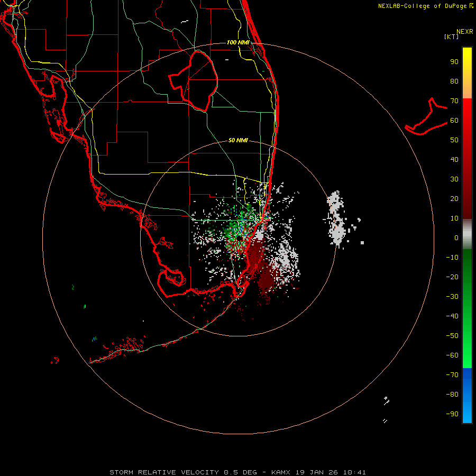Select the positive 20 value on the velocity scale
Image resolution: width=476 pixels, height=476 pixels.
point(454,198)
